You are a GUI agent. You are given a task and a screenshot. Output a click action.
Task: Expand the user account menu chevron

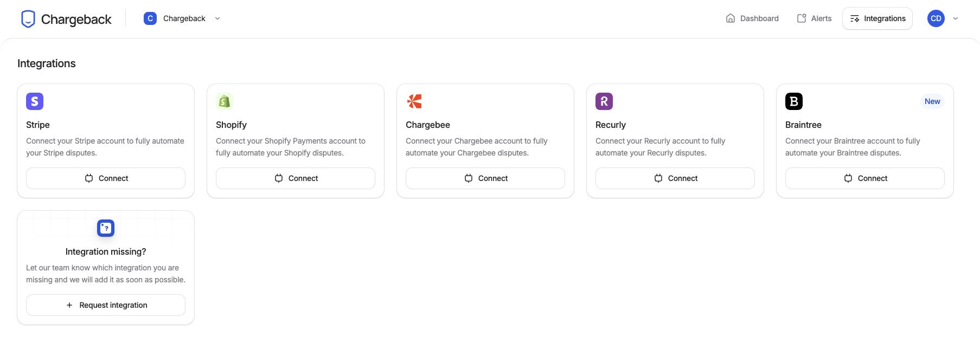tap(956, 18)
